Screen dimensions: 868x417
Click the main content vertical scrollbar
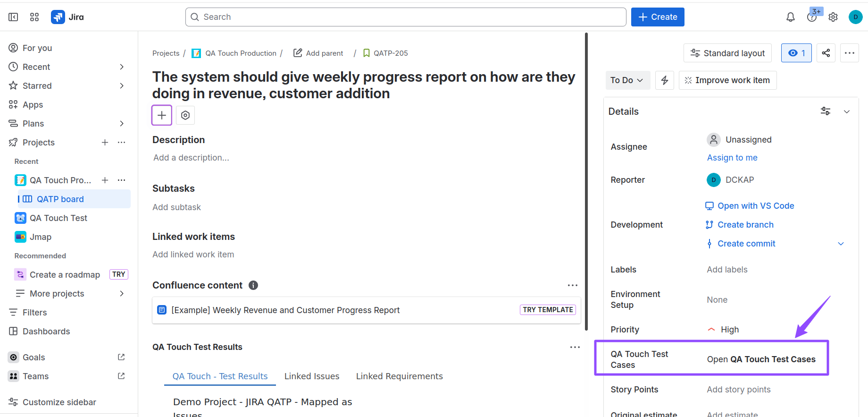(586, 182)
